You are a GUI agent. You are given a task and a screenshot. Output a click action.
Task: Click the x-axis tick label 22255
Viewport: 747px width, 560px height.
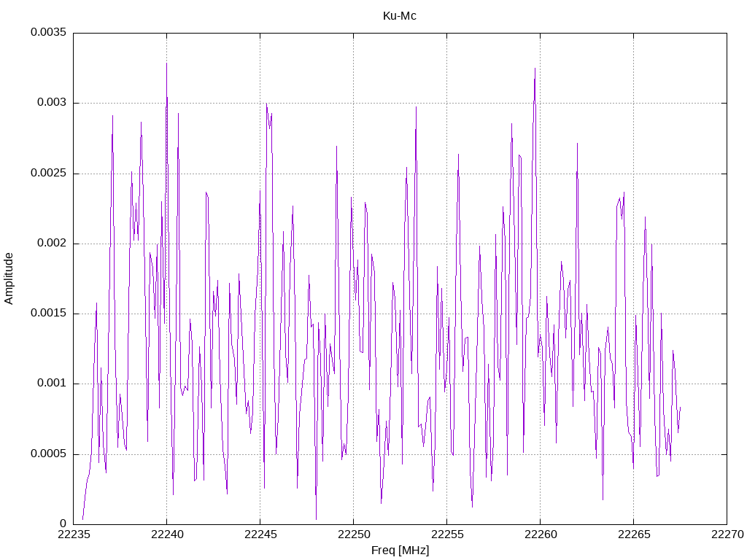447,534
